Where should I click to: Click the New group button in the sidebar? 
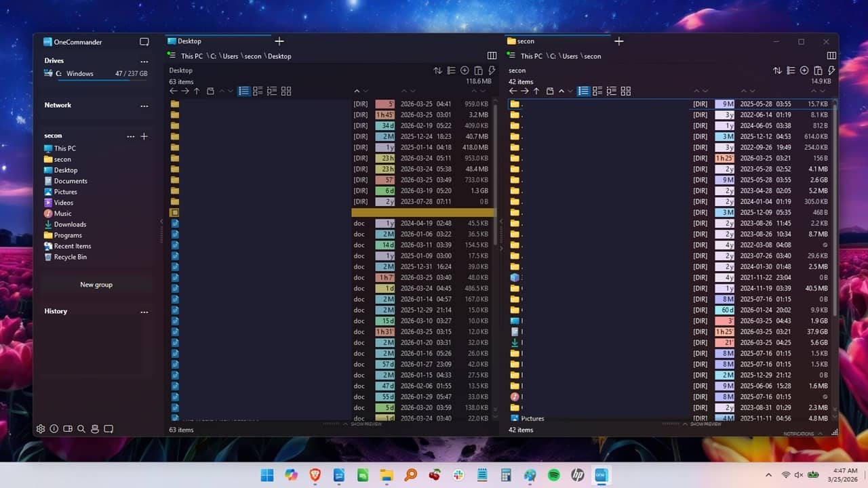pos(96,284)
